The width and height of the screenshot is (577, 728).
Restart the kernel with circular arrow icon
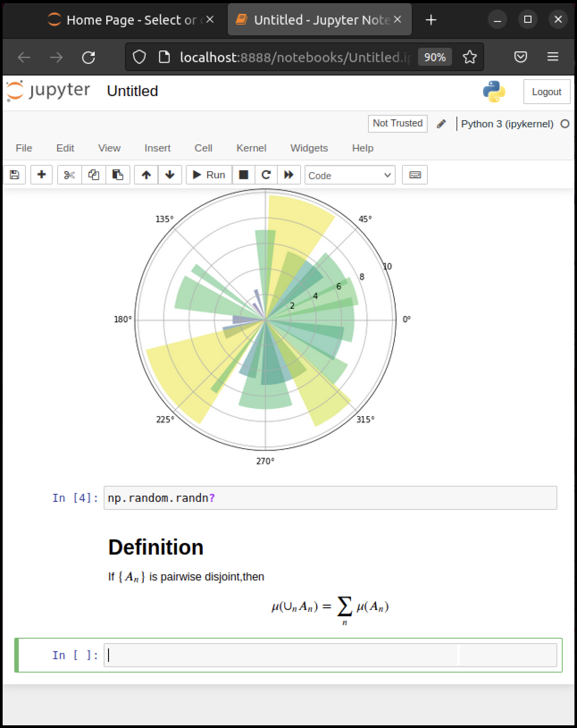coord(266,175)
